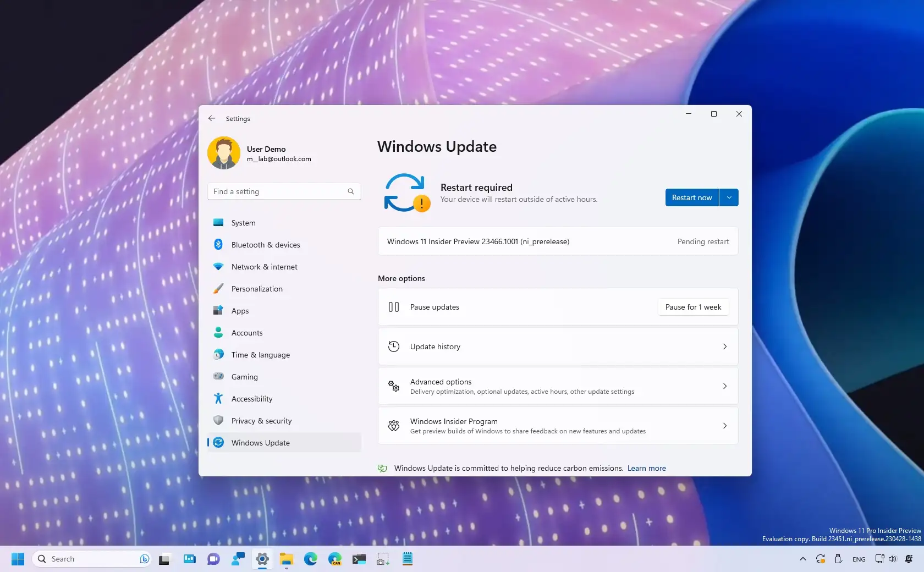Viewport: 924px width, 572px height.
Task: Expand the dropdown beside Restart now
Action: pyautogui.click(x=729, y=197)
